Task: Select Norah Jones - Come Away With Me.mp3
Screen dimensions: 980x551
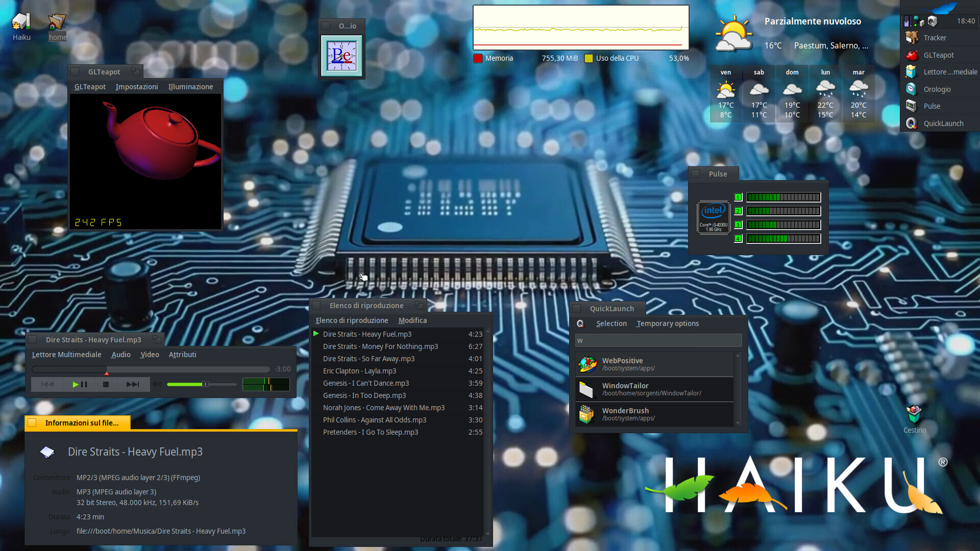Action: click(397, 408)
